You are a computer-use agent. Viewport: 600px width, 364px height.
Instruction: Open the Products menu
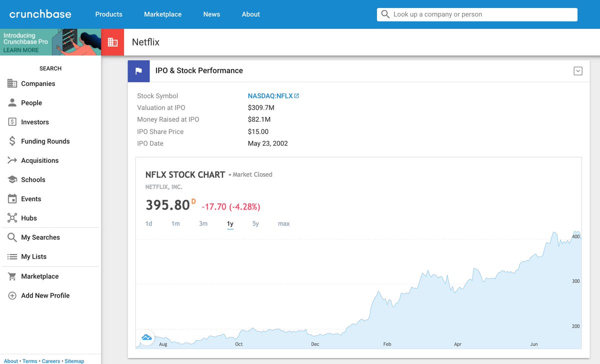point(109,14)
